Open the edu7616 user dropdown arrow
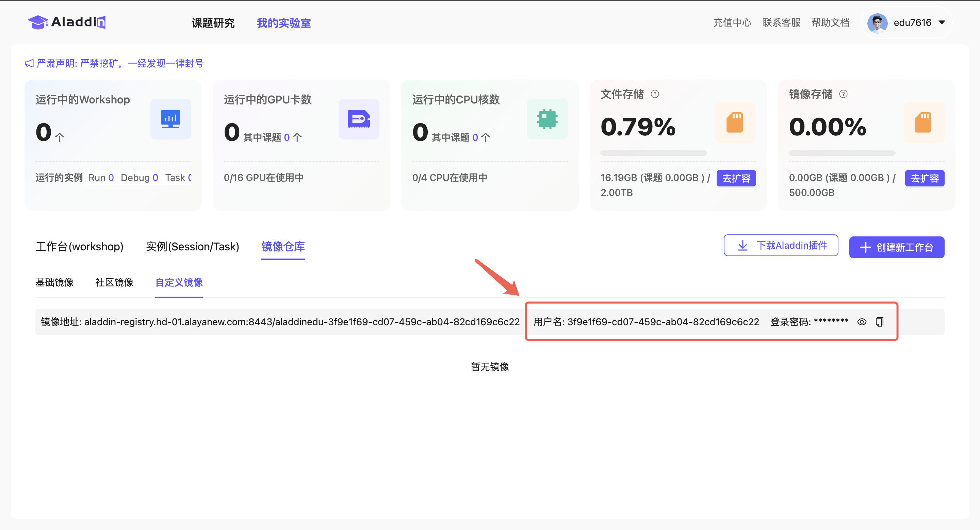This screenshot has width=980, height=530. (942, 22)
